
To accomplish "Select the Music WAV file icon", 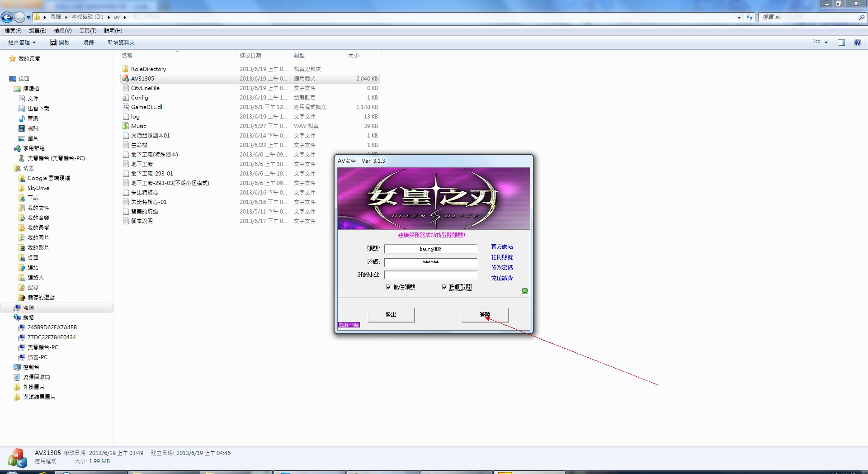I will pos(126,126).
